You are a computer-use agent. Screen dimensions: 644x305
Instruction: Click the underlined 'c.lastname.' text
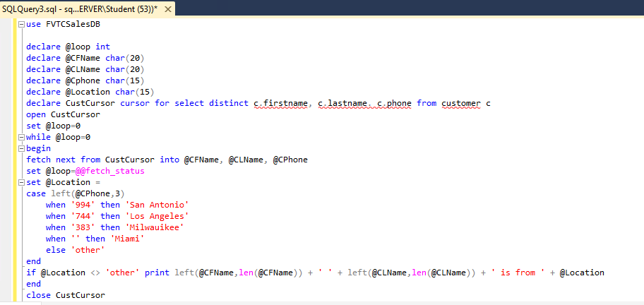pos(345,103)
